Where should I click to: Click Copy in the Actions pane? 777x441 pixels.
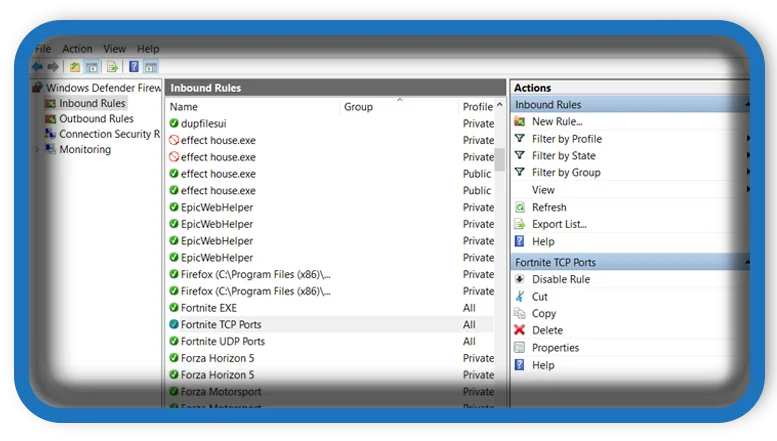[544, 313]
